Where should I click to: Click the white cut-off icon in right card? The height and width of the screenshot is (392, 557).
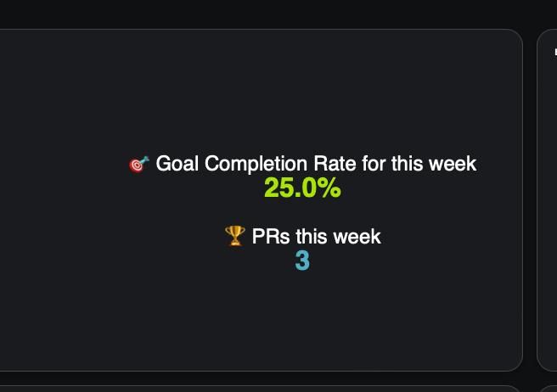tap(555, 53)
